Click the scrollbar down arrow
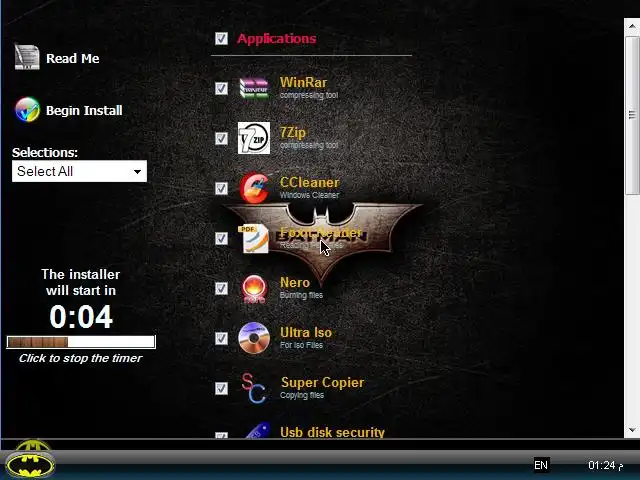640x480 pixels. tap(632, 430)
